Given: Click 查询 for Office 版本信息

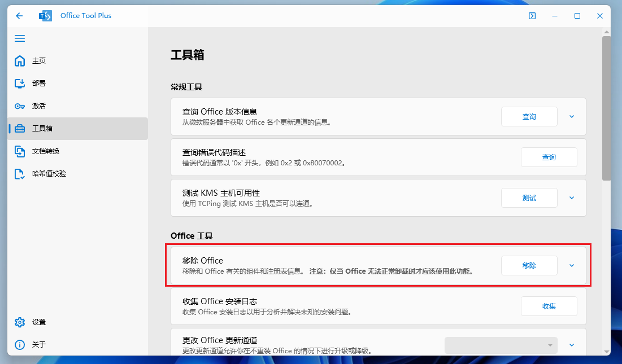Looking at the screenshot, I should coord(529,117).
